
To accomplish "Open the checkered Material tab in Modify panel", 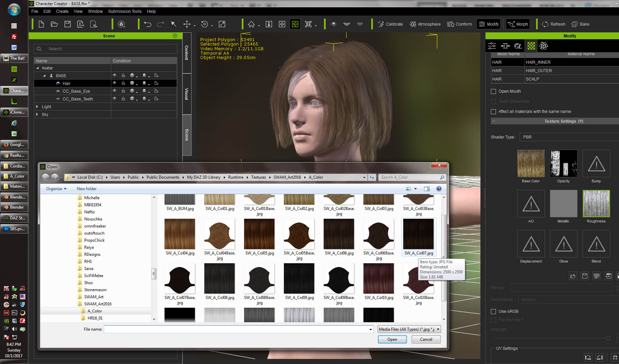I will (x=531, y=46).
